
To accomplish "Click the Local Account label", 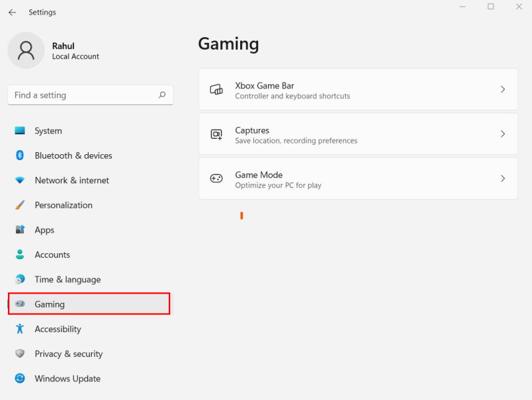I will click(x=75, y=56).
